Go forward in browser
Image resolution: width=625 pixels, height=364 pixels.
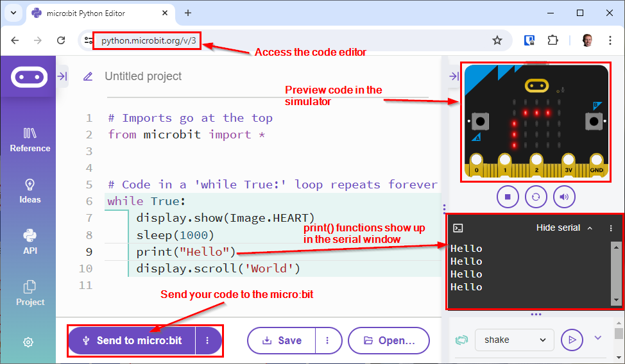37,40
